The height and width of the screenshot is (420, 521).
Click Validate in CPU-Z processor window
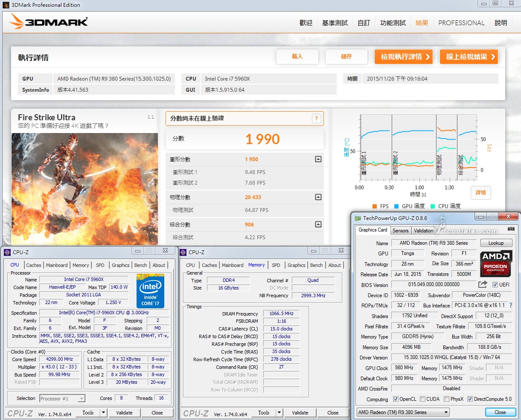[x=124, y=412]
